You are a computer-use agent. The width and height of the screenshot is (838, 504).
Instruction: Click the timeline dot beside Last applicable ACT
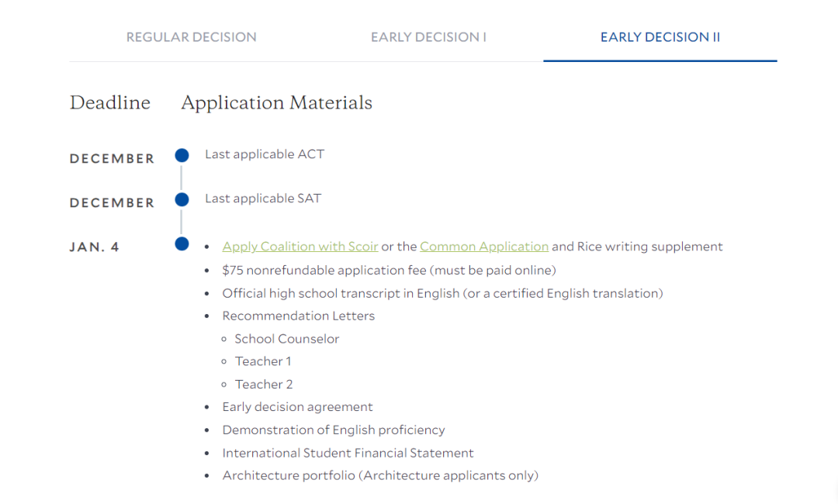(182, 156)
